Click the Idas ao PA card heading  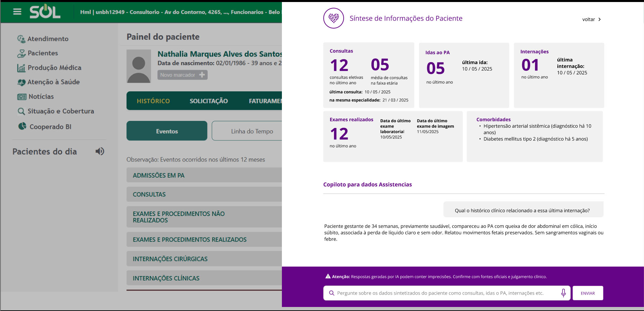pyautogui.click(x=437, y=52)
